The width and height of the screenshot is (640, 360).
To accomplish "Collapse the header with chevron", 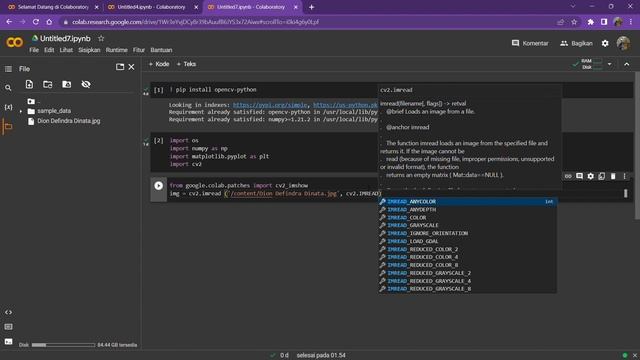I will pyautogui.click(x=627, y=64).
